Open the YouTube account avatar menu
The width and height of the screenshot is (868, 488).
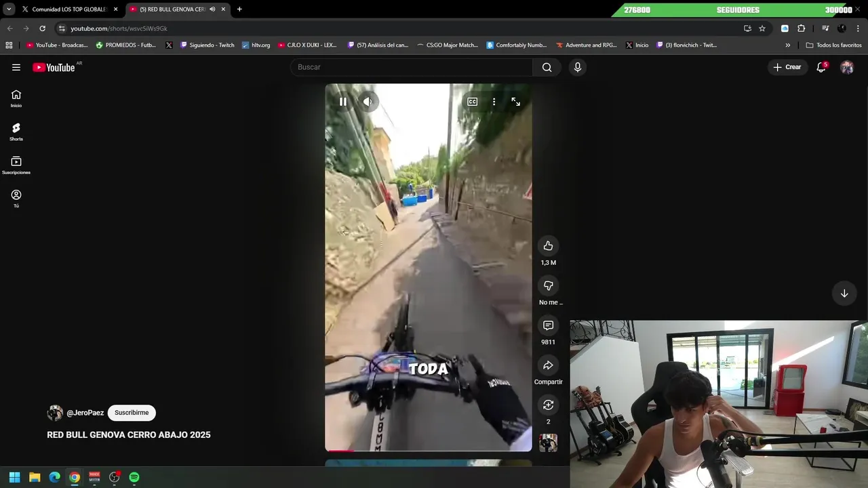pos(847,67)
